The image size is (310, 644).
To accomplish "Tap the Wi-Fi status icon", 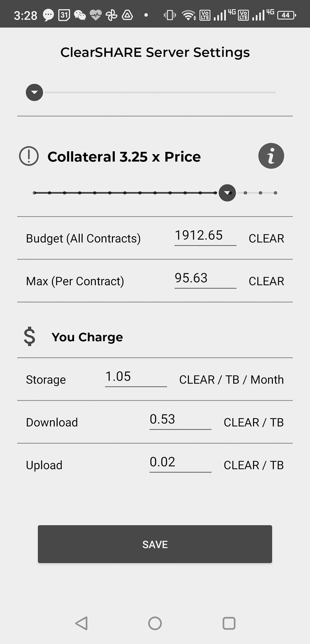I will click(189, 15).
